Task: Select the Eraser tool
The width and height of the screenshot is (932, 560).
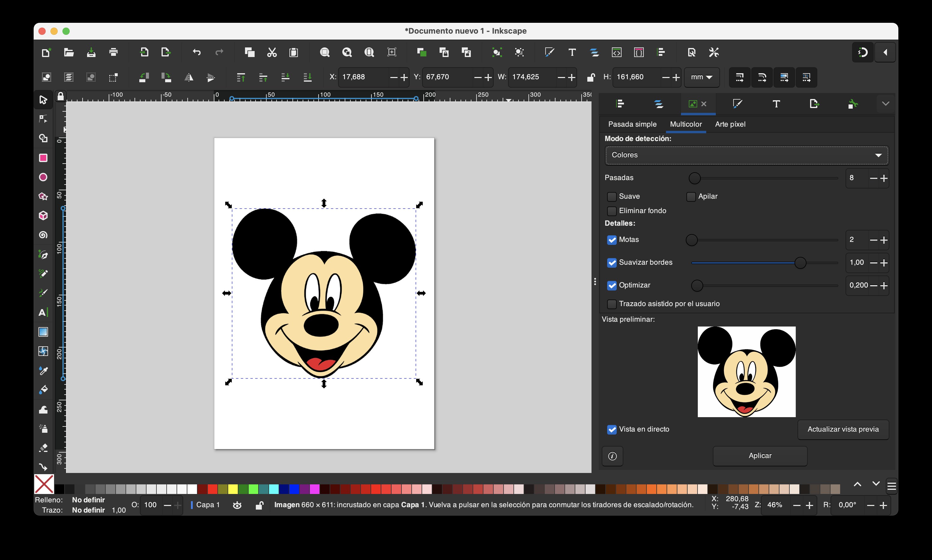Action: (43, 448)
